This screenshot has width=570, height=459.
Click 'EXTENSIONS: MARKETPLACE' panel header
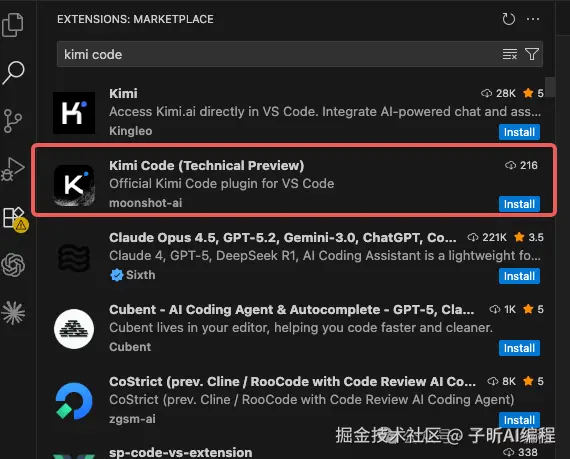click(135, 19)
